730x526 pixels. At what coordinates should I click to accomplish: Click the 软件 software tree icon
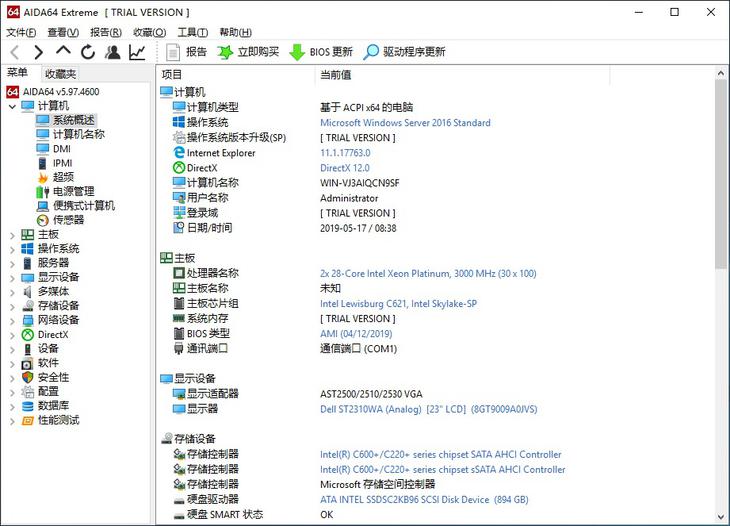pos(27,363)
